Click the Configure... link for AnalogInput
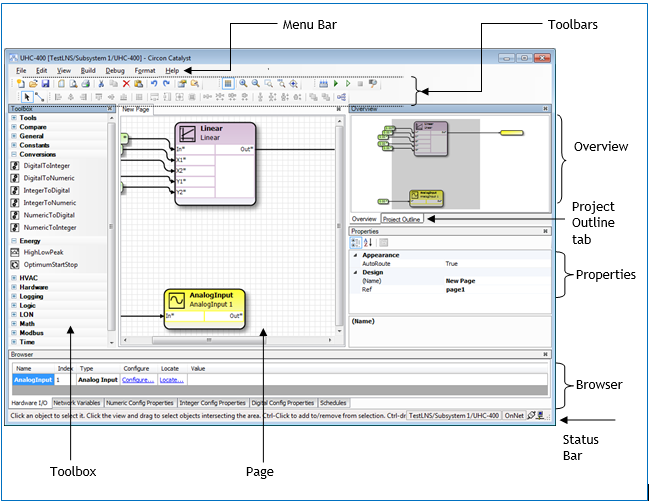 tap(138, 380)
